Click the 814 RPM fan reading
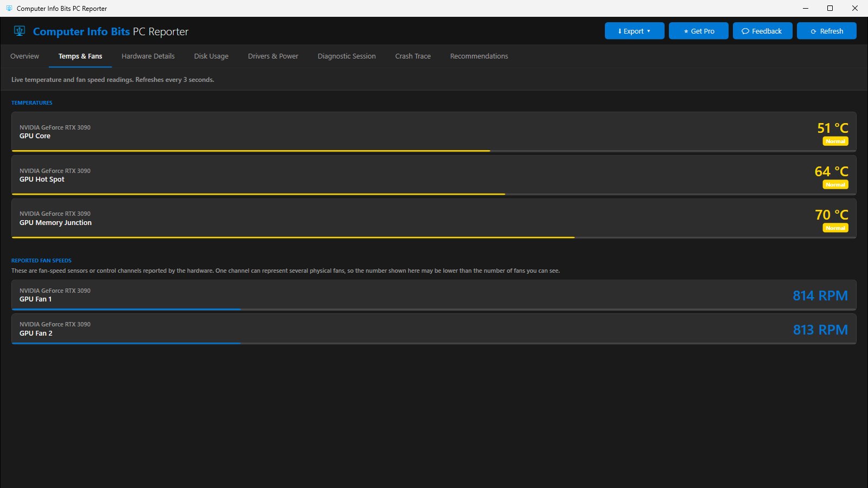This screenshot has height=488, width=868. pyautogui.click(x=820, y=296)
